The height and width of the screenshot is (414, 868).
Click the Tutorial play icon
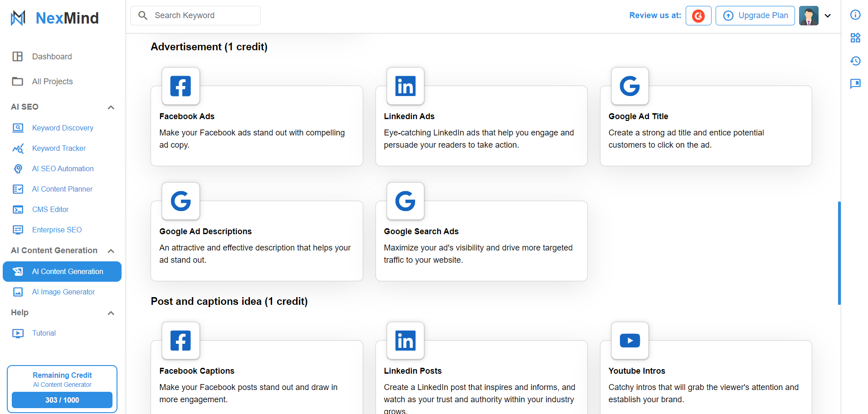pos(18,333)
